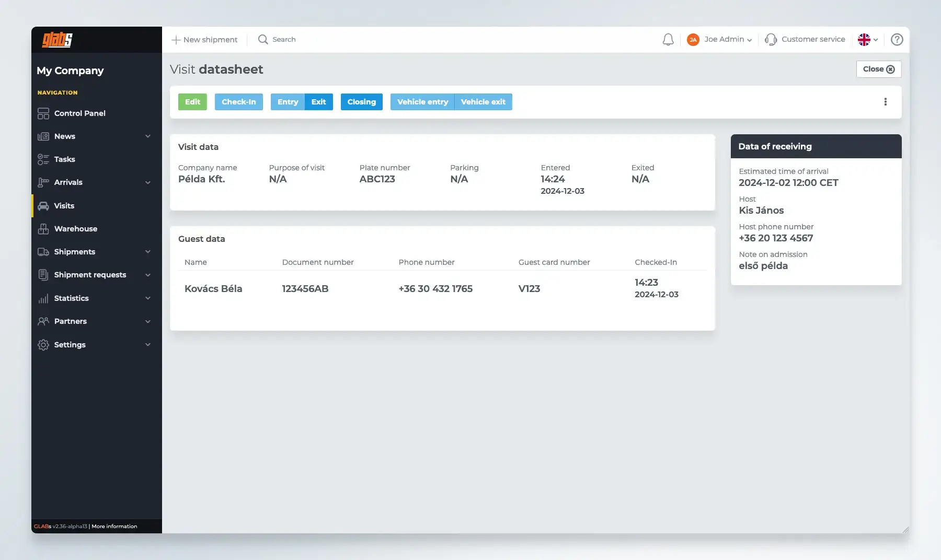The height and width of the screenshot is (560, 941).
Task: Click the search magnifier icon
Action: [263, 40]
